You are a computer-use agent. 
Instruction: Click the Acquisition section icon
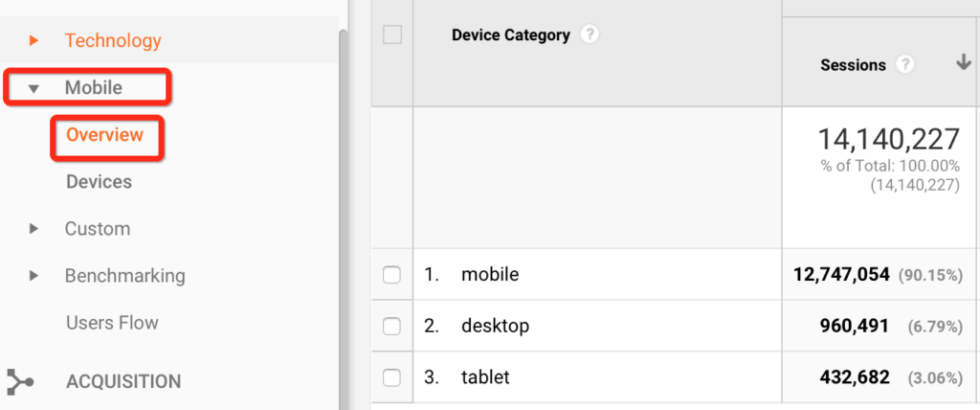tap(20, 382)
